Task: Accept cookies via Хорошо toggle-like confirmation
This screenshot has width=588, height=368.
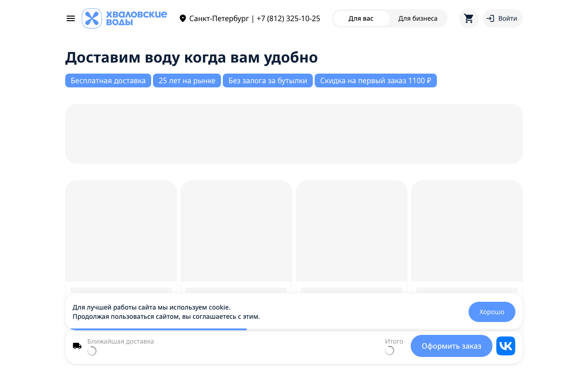Action: point(492,312)
